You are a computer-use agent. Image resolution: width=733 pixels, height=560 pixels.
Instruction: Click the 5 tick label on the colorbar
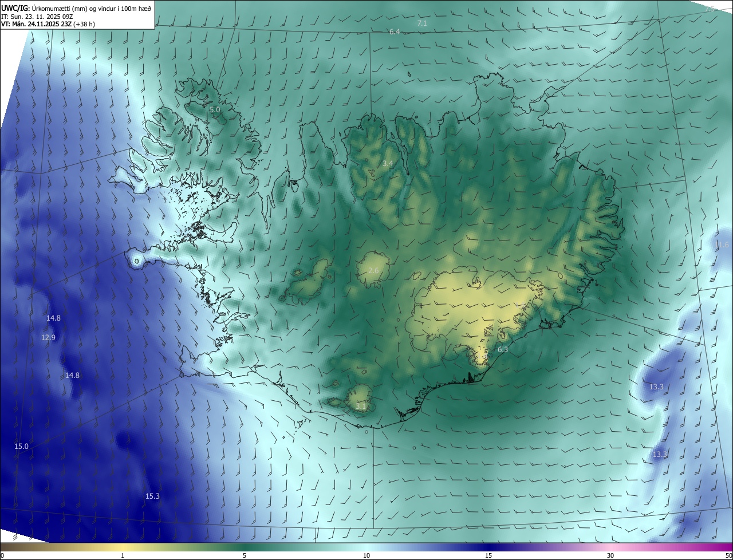pos(245,555)
